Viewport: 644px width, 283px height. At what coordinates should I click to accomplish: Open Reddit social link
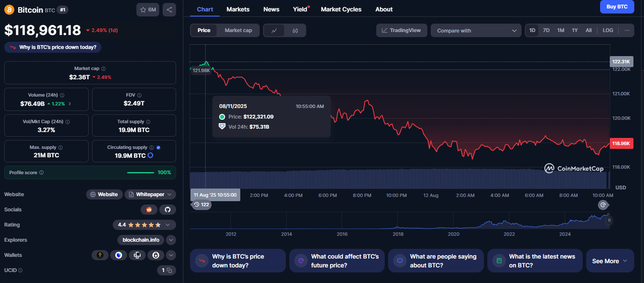[x=149, y=210]
